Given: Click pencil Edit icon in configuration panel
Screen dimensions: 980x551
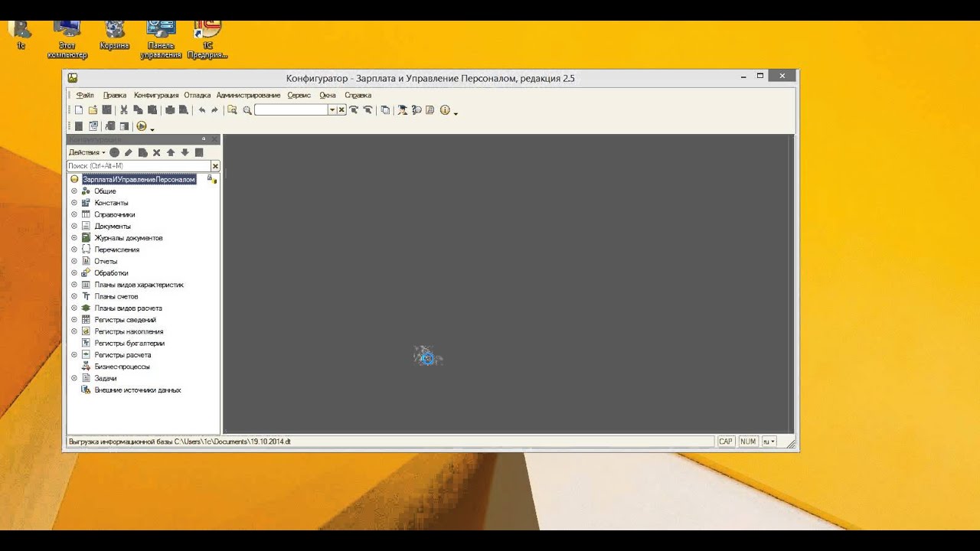Looking at the screenshot, I should click(129, 153).
